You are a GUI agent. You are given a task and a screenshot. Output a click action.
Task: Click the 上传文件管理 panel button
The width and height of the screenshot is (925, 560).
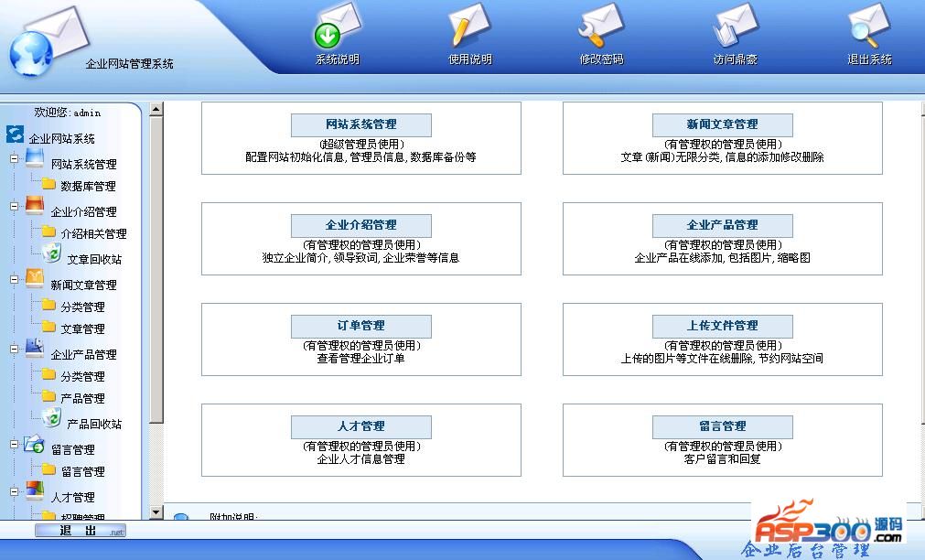(x=722, y=326)
